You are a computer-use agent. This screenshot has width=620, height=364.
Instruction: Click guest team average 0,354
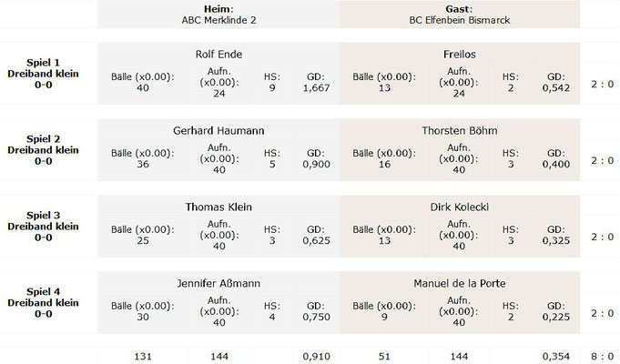[x=556, y=356]
